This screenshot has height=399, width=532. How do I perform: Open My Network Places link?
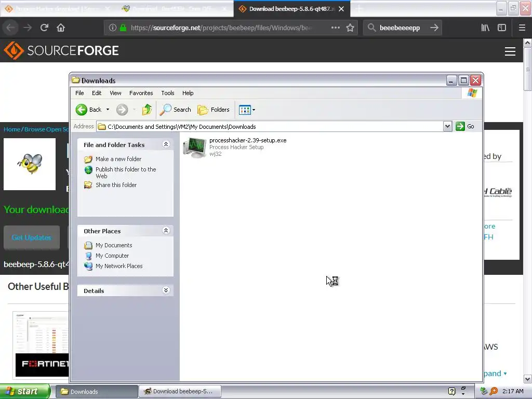(119, 266)
